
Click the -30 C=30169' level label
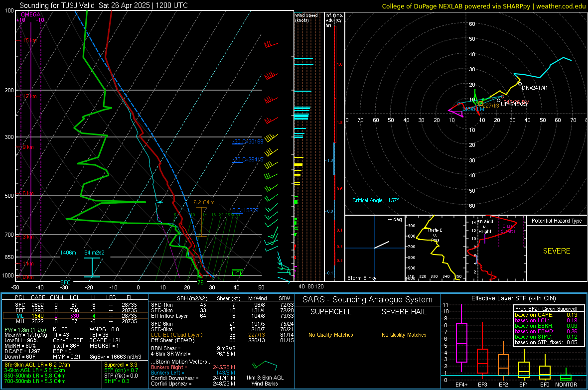click(248, 141)
